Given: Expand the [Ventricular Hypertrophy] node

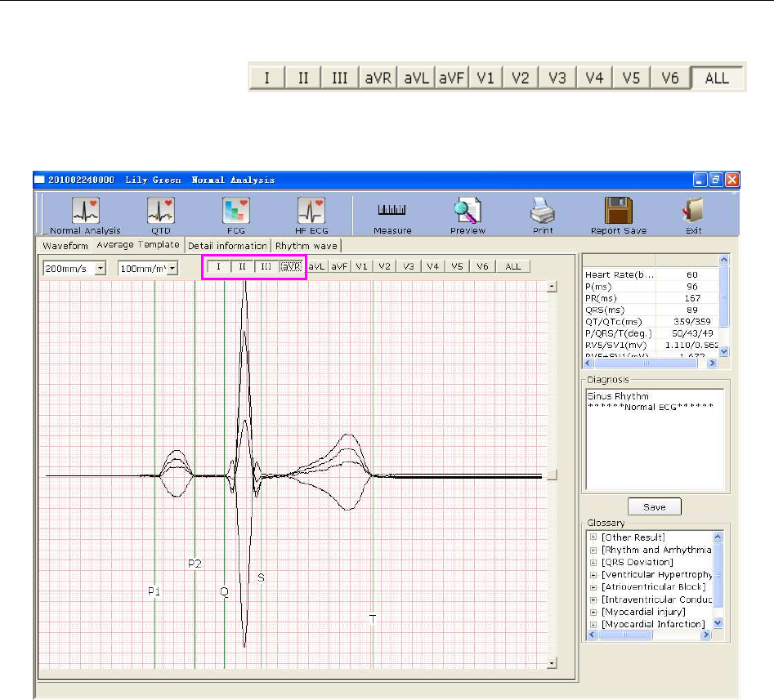Looking at the screenshot, I should coord(593,575).
